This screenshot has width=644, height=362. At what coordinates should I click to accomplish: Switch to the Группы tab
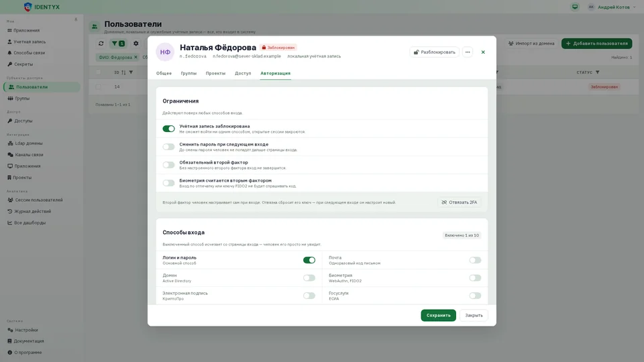[x=189, y=74]
